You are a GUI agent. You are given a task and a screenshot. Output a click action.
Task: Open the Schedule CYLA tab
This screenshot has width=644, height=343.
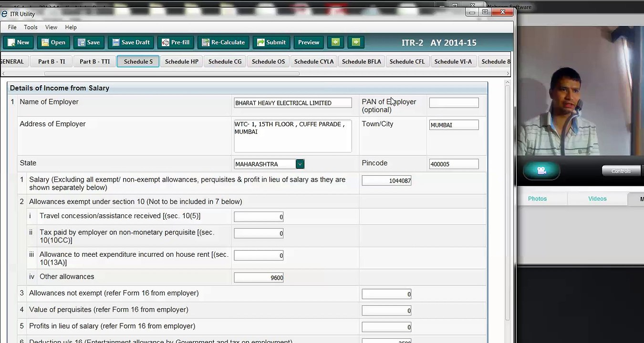(314, 61)
